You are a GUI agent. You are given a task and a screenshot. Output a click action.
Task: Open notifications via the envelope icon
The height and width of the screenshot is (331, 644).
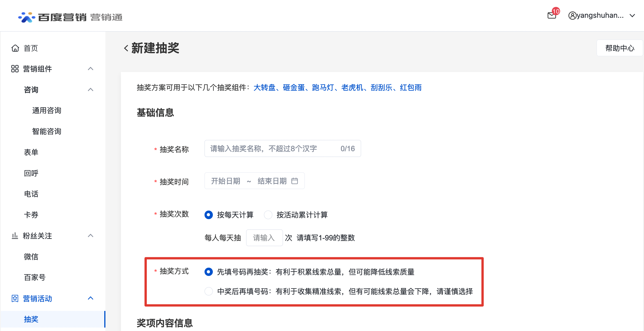(552, 15)
